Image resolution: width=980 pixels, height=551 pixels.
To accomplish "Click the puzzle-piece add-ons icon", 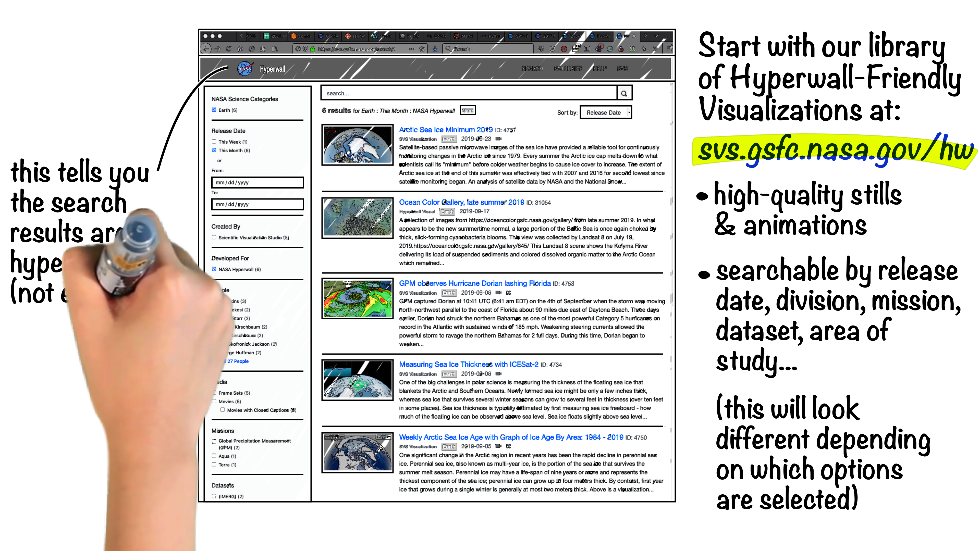I will point(263,49).
